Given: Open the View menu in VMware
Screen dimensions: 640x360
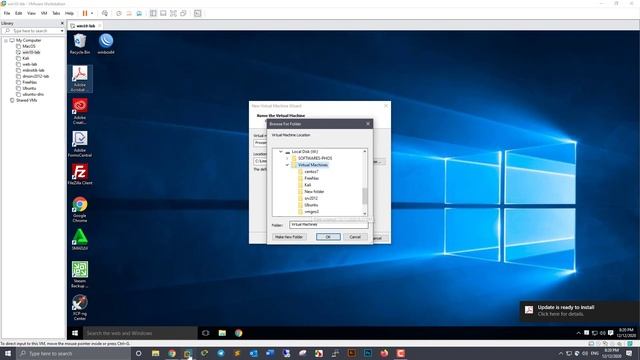Looking at the screenshot, I should tap(31, 13).
